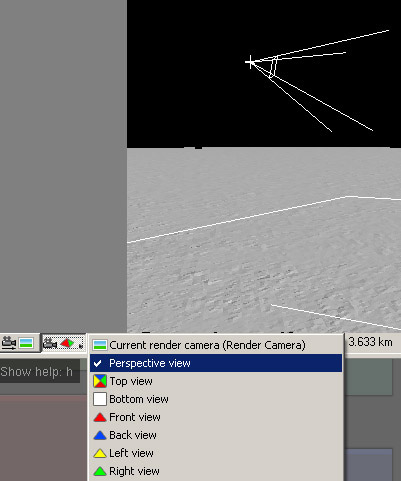Switch to Front view

[x=216, y=417]
